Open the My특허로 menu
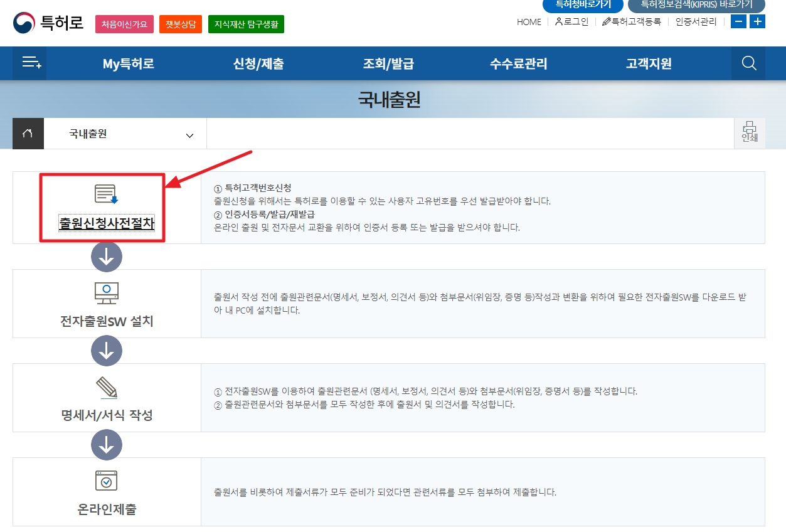The height and width of the screenshot is (532, 786). [x=128, y=63]
